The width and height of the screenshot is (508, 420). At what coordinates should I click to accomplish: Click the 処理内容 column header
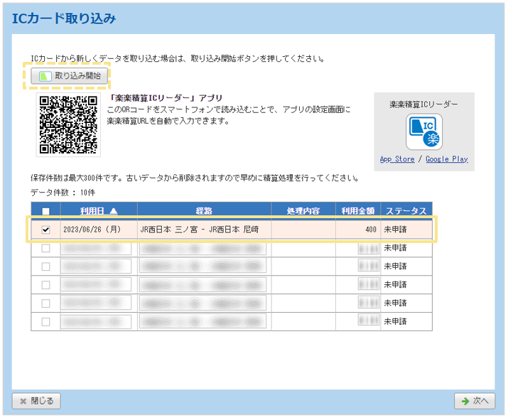coord(303,211)
